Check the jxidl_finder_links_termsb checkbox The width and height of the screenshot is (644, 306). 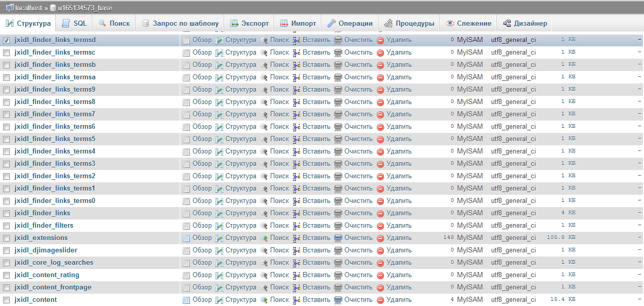click(7, 65)
